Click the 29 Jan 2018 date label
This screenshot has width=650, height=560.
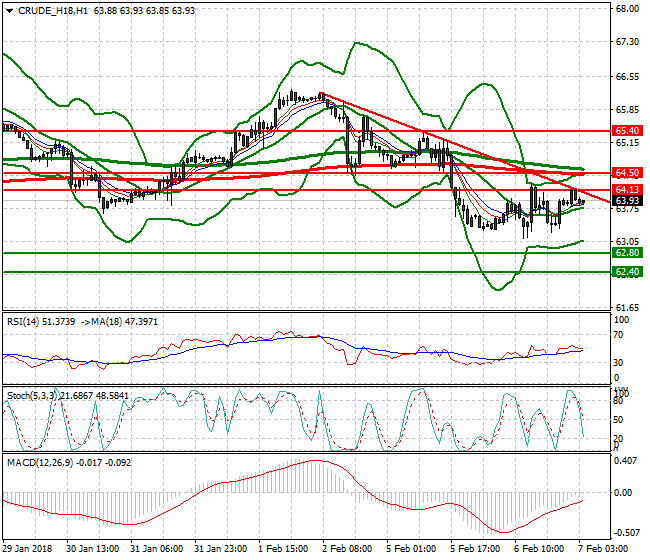pyautogui.click(x=27, y=549)
